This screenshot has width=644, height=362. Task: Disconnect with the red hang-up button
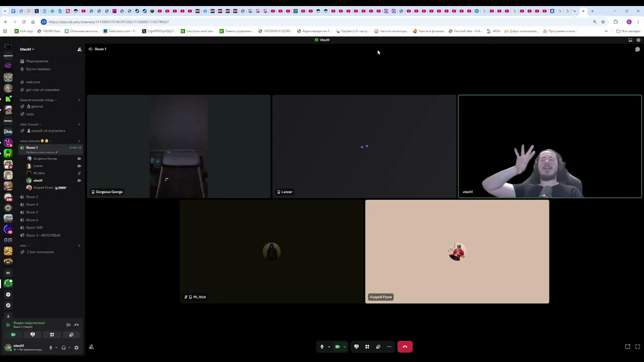pos(405,346)
